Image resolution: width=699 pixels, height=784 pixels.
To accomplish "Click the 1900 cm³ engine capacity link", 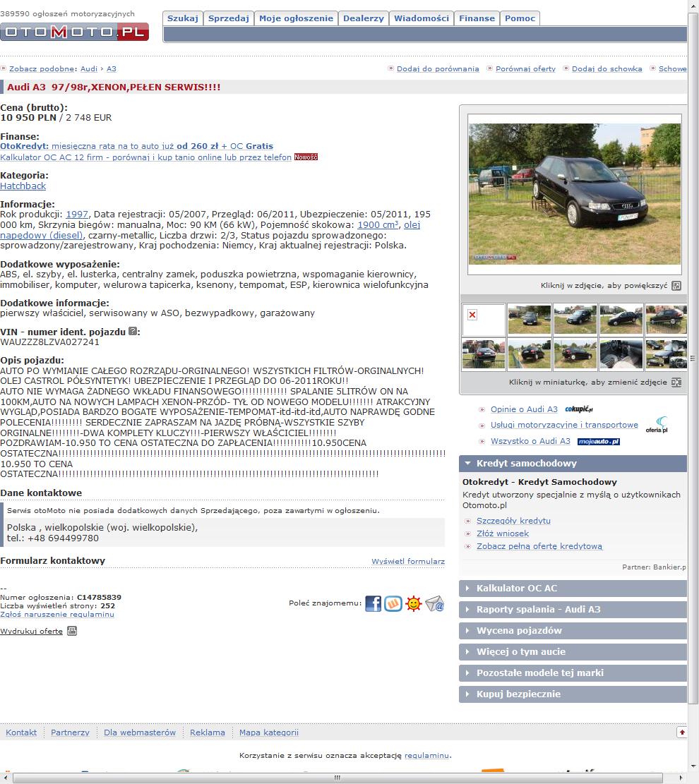I will 378,225.
